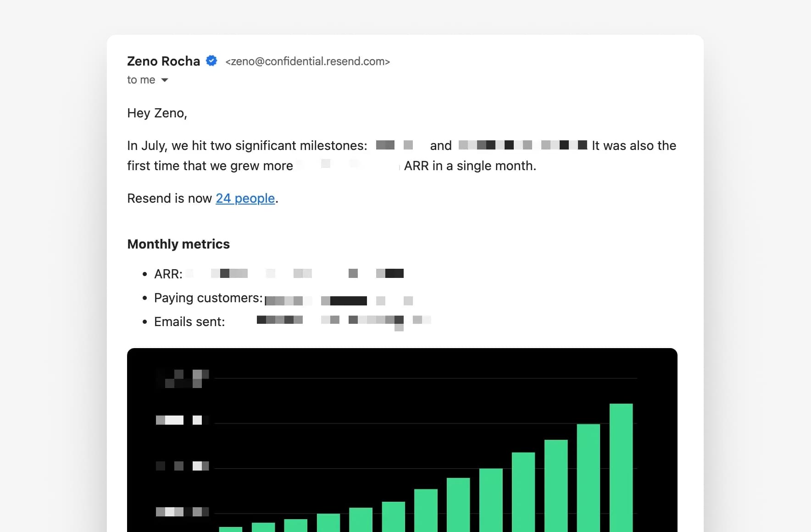
Task: Click the topmost blurred y-axis label in chart
Action: click(x=183, y=378)
